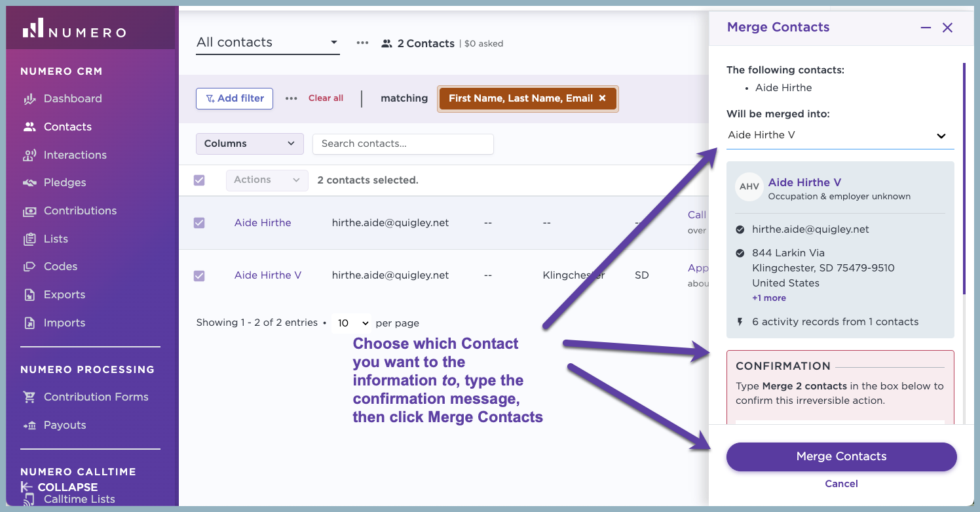Click the Klingchester city cell
This screenshot has height=512, width=980.
pyautogui.click(x=574, y=275)
